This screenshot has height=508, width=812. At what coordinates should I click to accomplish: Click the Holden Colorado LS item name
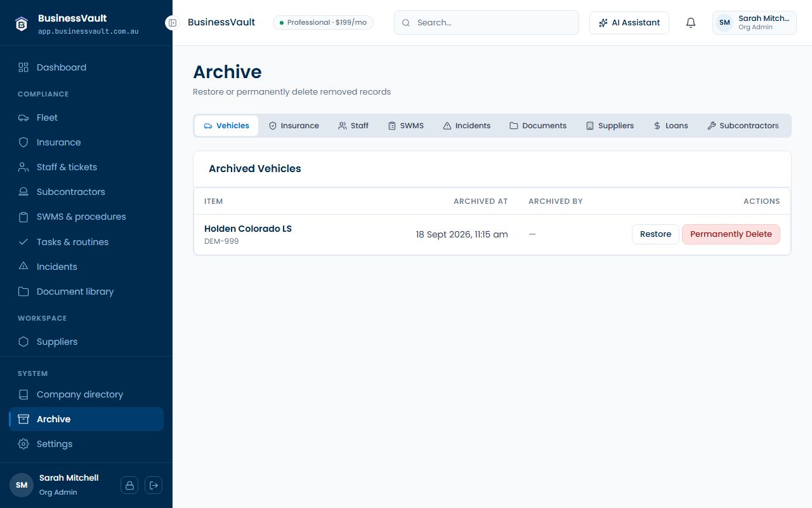(248, 229)
